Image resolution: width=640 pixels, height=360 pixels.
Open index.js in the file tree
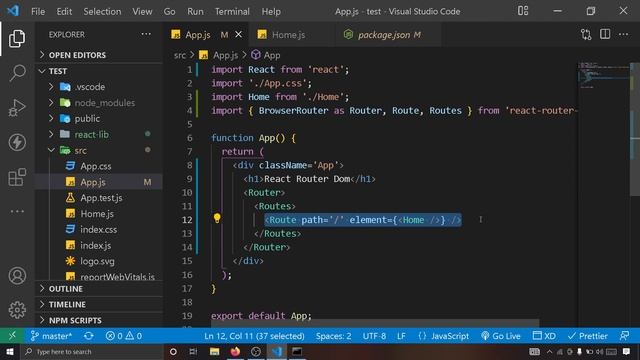(99, 245)
